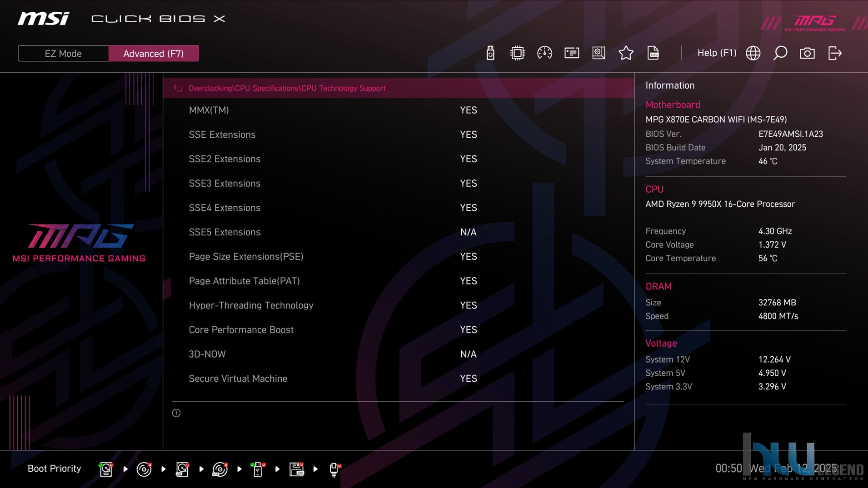
Task: Open Help (F1)
Action: point(717,53)
